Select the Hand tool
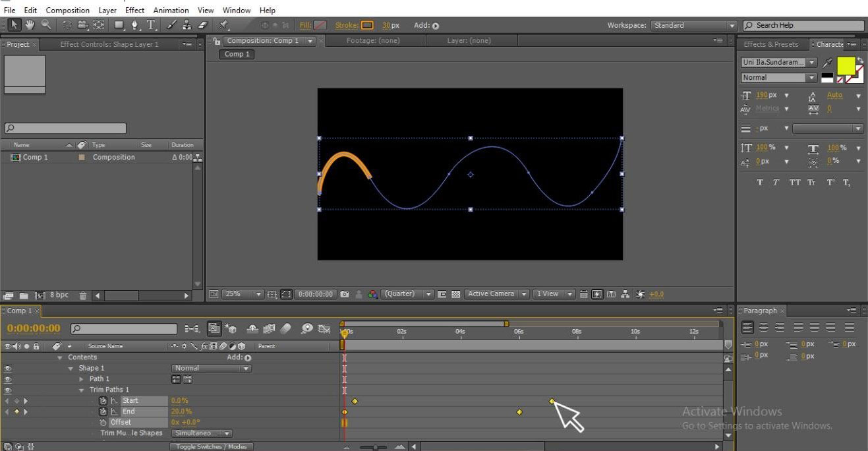The width and height of the screenshot is (868, 451). pos(30,25)
